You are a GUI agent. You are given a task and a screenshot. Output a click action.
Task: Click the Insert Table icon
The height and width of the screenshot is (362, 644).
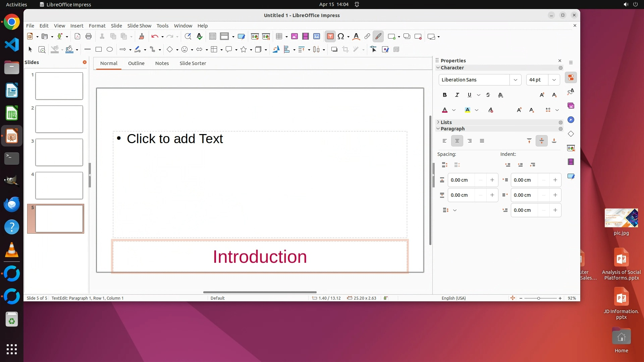[279, 37]
